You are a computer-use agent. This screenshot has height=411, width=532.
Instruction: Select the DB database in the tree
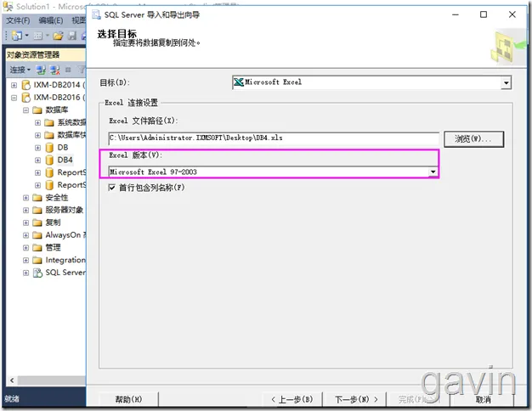[x=63, y=148]
